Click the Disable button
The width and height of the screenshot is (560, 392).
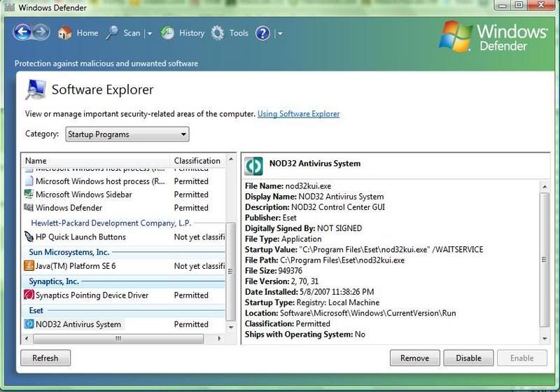click(468, 358)
